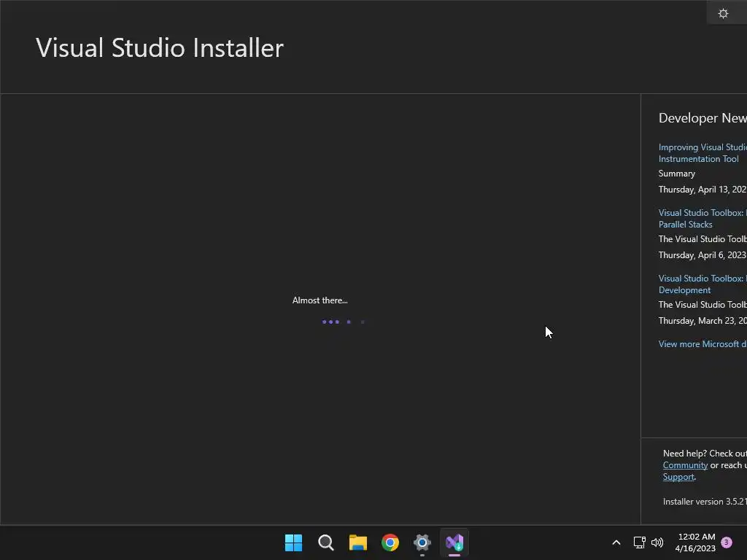
Task: Click the 'Installer version 3.5.21' text
Action: point(705,502)
